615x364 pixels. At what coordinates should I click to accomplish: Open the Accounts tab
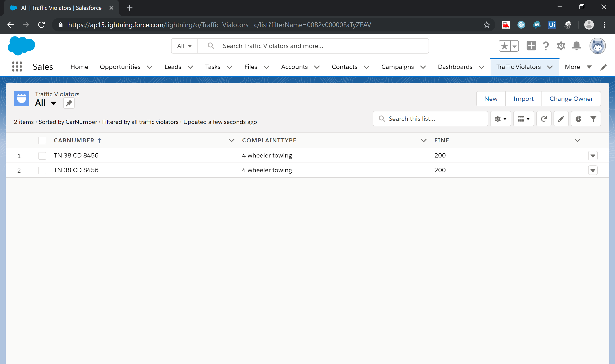click(x=294, y=67)
